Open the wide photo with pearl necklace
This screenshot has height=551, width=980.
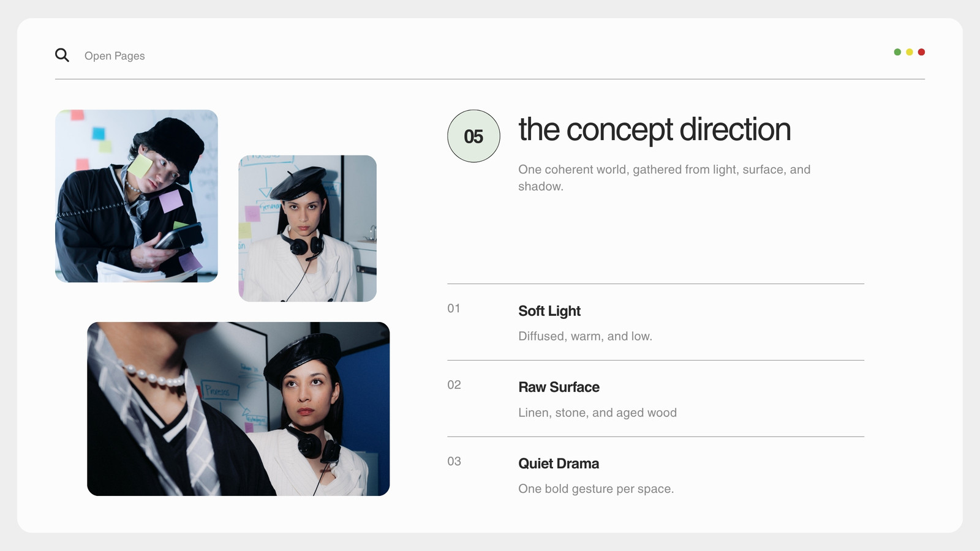point(238,409)
